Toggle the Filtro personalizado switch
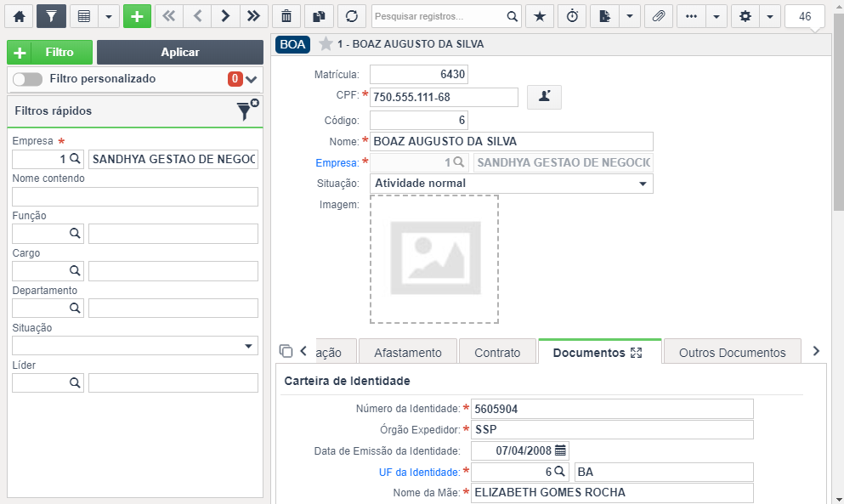Viewport: 844px width, 504px height. click(27, 79)
